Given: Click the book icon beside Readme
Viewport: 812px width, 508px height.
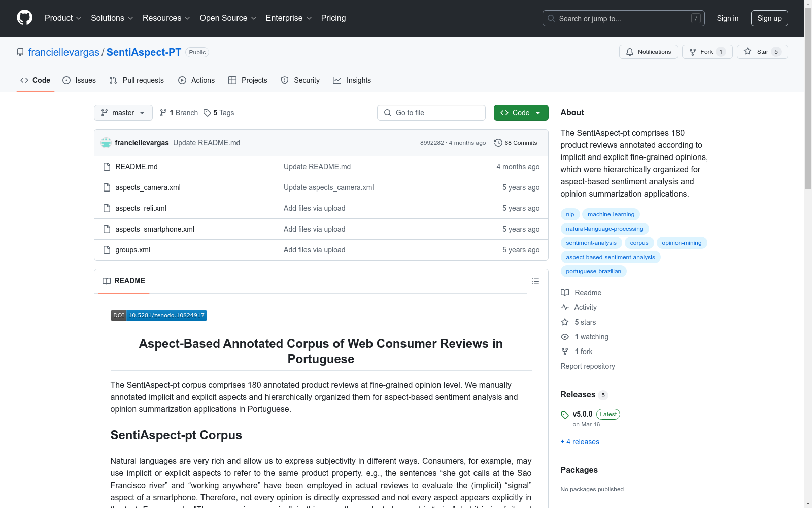Looking at the screenshot, I should pyautogui.click(x=565, y=293).
